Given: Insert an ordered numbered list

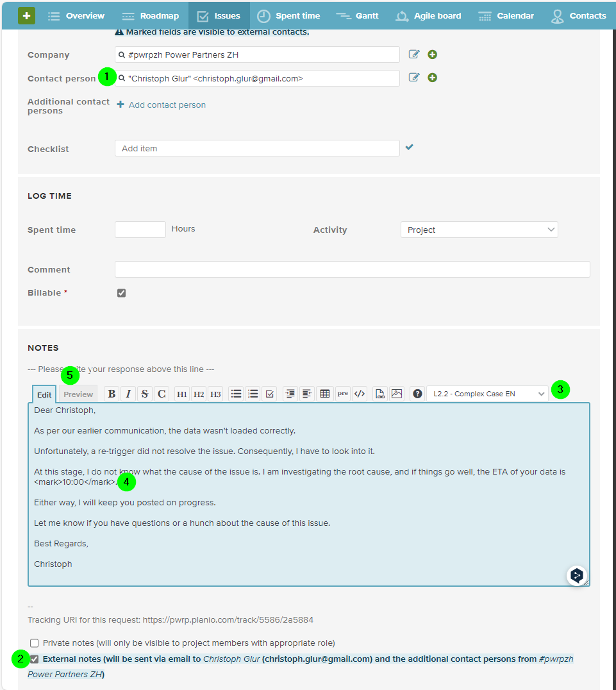Looking at the screenshot, I should [x=253, y=394].
